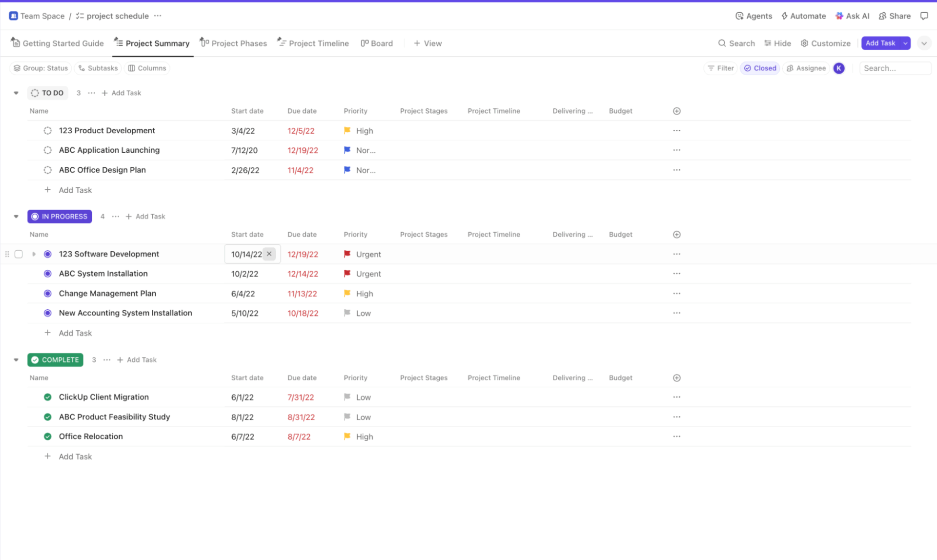The image size is (937, 560).
Task: Open the Automate menu
Action: [x=803, y=16]
